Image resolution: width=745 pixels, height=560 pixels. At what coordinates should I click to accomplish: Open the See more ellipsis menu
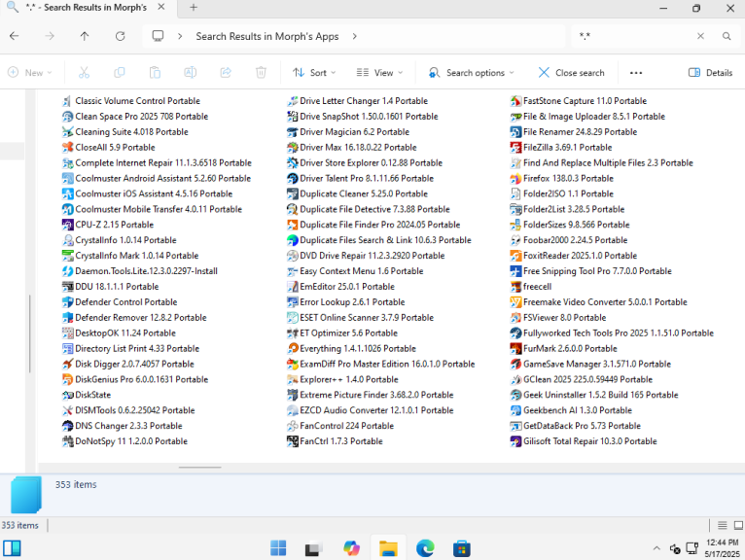[x=636, y=73]
